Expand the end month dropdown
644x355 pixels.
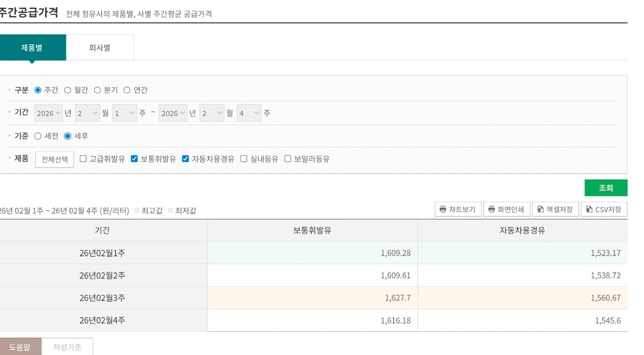pyautogui.click(x=212, y=113)
